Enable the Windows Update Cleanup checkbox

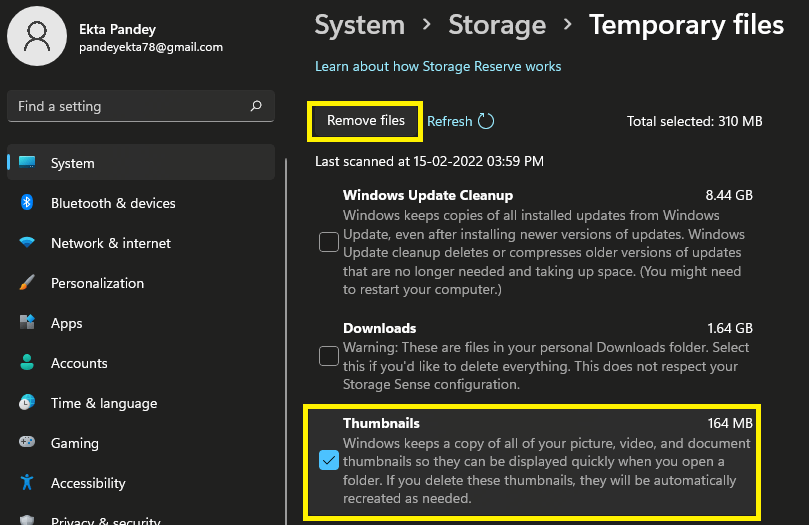328,241
